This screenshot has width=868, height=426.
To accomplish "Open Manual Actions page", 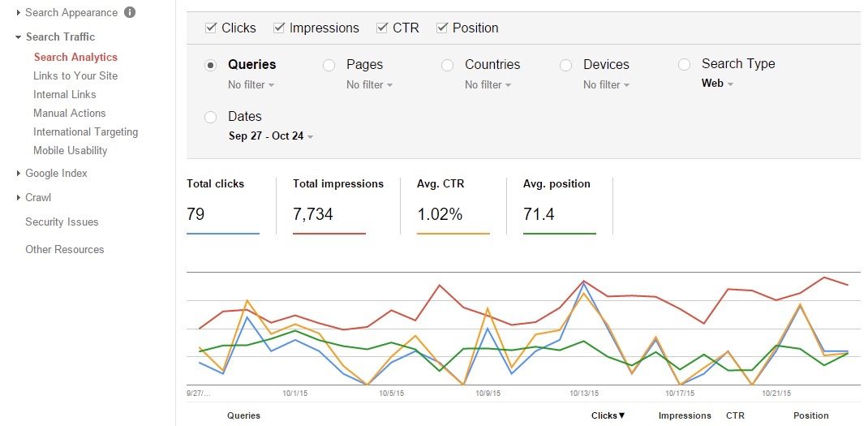I will [69, 113].
